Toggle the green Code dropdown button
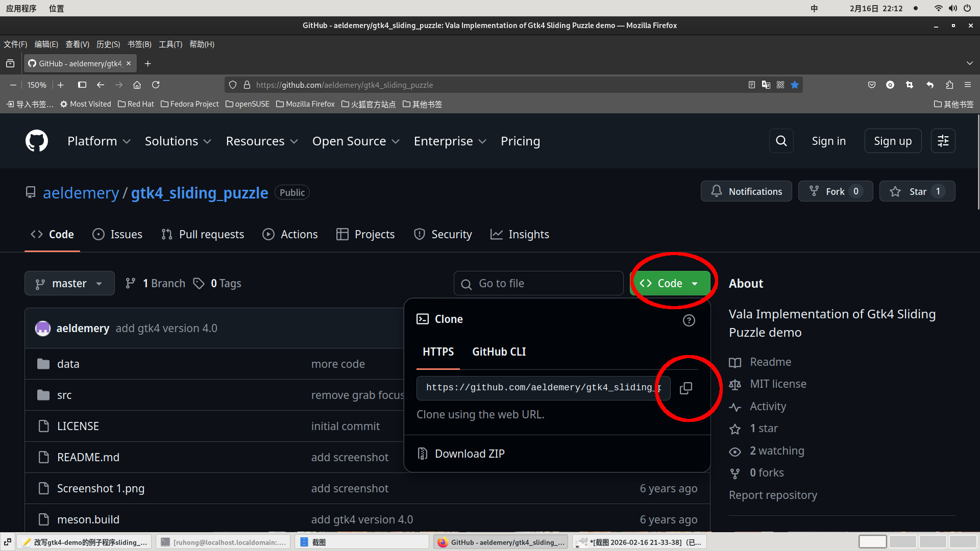Screen dimensions: 980x551 pos(670,284)
